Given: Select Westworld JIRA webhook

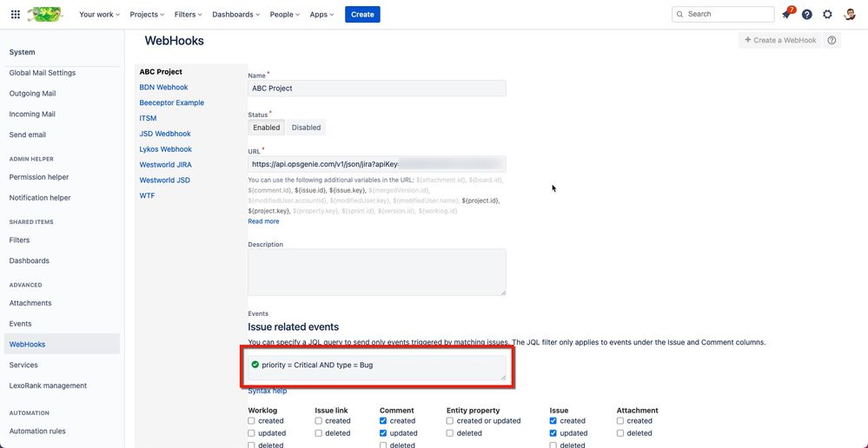Looking at the screenshot, I should click(x=165, y=165).
